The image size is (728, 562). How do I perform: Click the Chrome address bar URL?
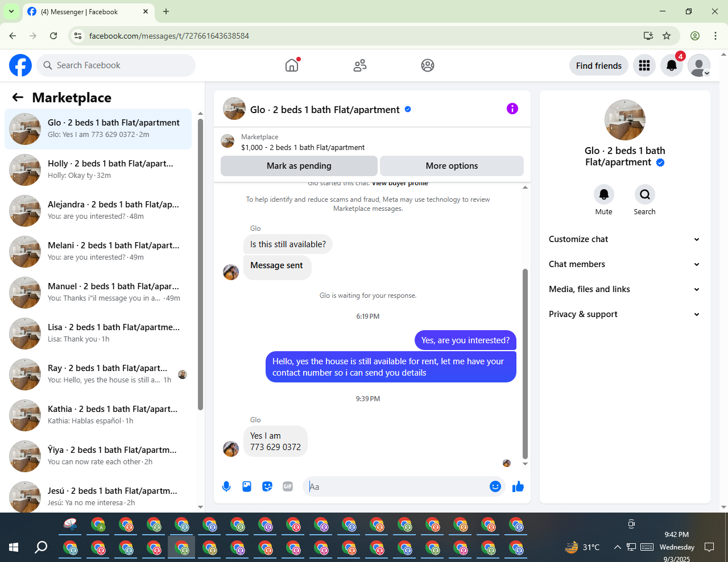click(x=169, y=36)
